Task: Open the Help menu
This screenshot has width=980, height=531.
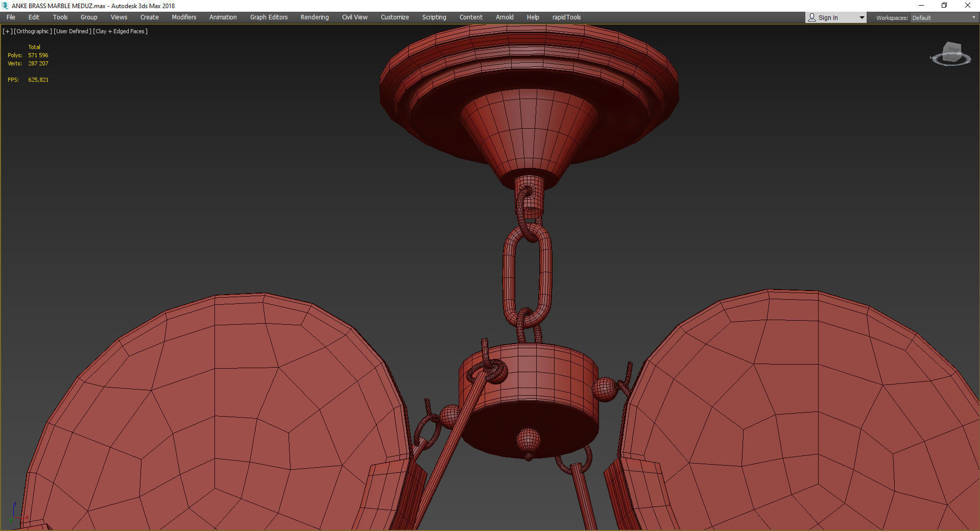Action: [533, 17]
